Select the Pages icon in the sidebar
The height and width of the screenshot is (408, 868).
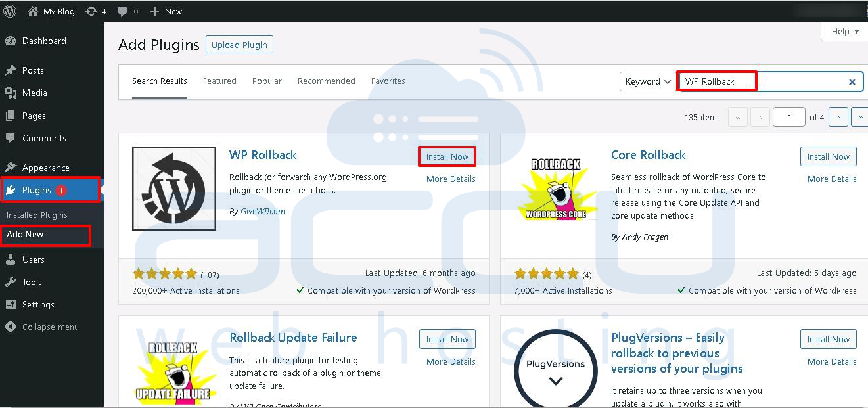pyautogui.click(x=11, y=116)
